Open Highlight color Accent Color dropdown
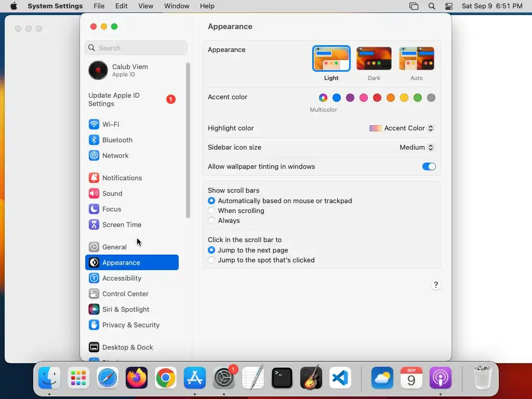The height and width of the screenshot is (399, 532). [x=402, y=128]
